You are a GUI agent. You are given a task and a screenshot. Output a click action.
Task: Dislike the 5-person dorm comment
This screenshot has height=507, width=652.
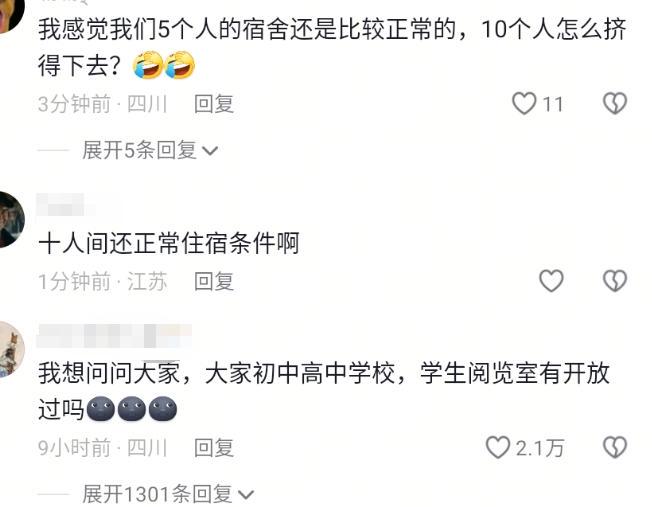pyautogui.click(x=615, y=104)
